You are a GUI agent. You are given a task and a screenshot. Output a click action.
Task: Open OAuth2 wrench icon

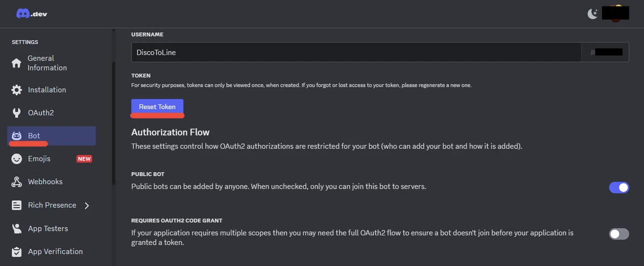click(17, 113)
